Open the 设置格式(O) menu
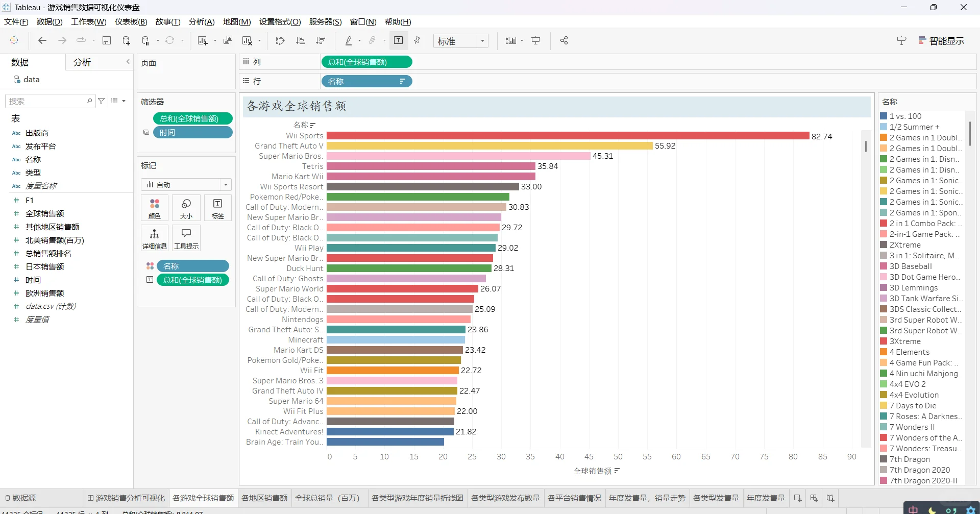The image size is (980, 514). tap(280, 21)
